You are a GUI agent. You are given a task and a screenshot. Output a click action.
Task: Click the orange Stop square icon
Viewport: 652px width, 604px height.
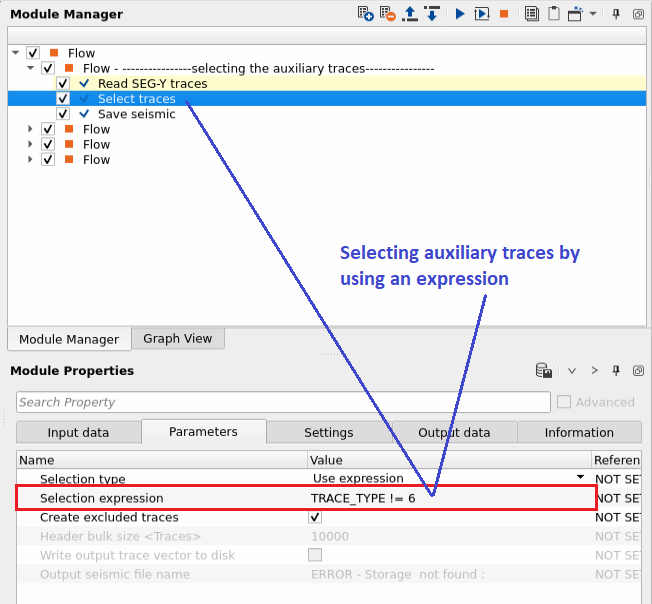pos(504,14)
